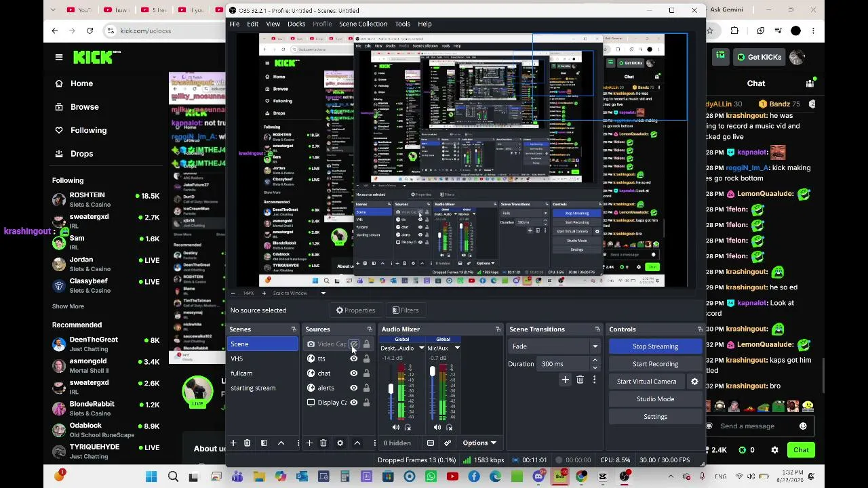Image resolution: width=868 pixels, height=488 pixels.
Task: Toggle monitoring headphones for Mic/Aux
Action: pos(449,428)
